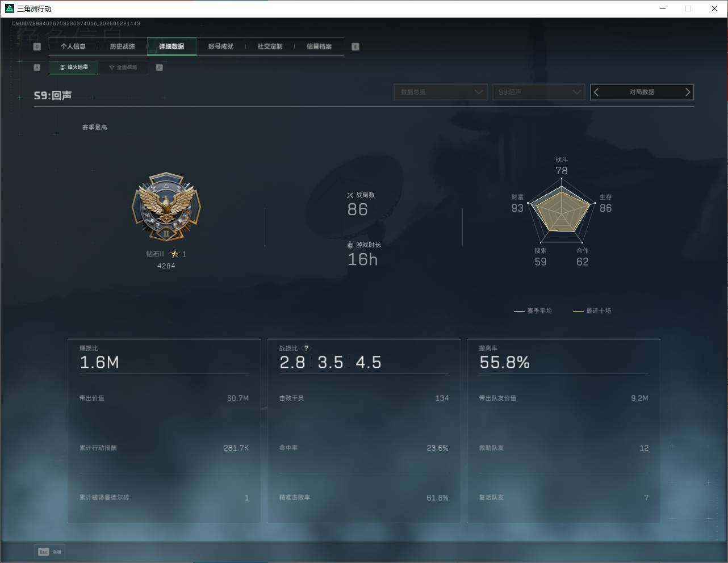
Task: Click the 战损比 value 3.5
Action: point(330,363)
